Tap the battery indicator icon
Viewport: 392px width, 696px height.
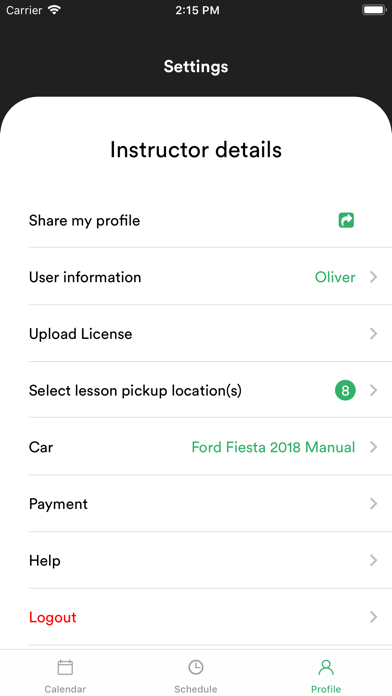[x=374, y=10]
